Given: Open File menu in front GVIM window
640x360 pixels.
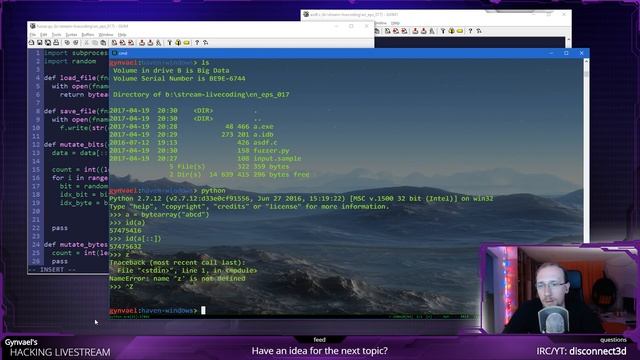Looking at the screenshot, I should tap(33, 35).
